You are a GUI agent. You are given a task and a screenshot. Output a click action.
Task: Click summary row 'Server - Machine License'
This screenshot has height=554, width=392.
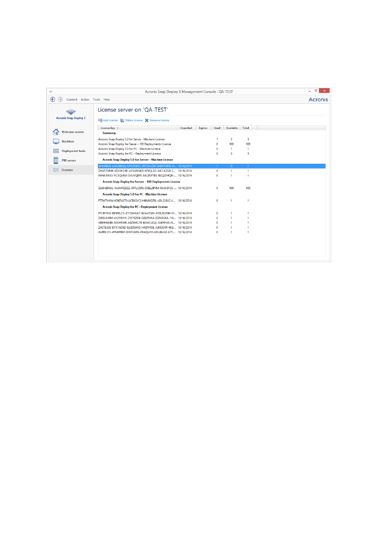(x=211, y=140)
